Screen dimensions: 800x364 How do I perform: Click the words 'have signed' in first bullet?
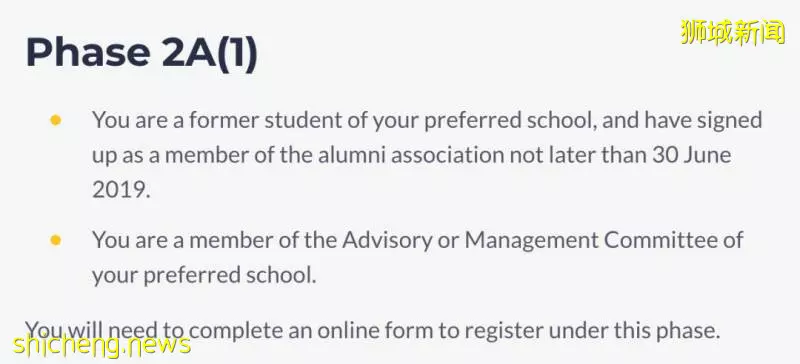point(703,122)
